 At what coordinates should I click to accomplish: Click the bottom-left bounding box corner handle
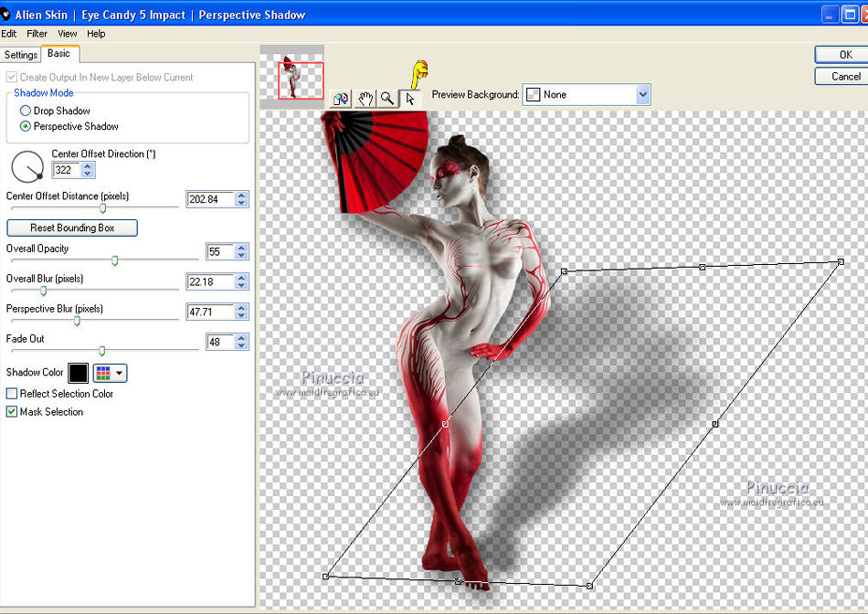[325, 577]
